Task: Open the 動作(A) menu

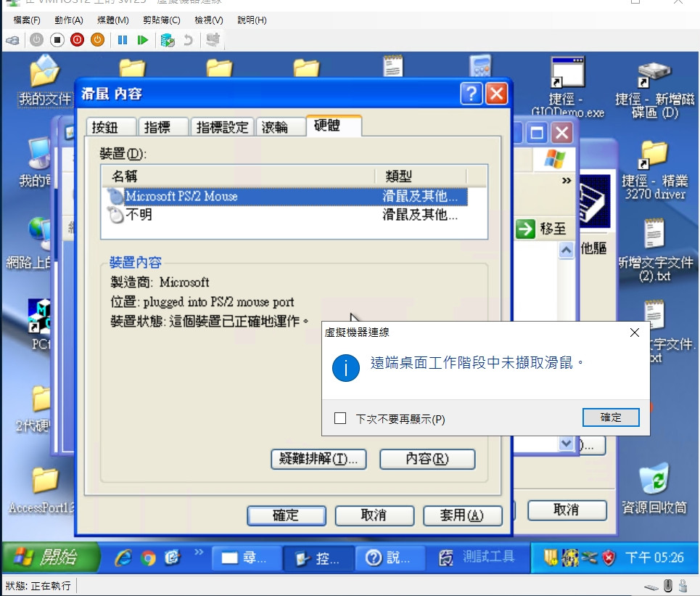Action: click(69, 20)
